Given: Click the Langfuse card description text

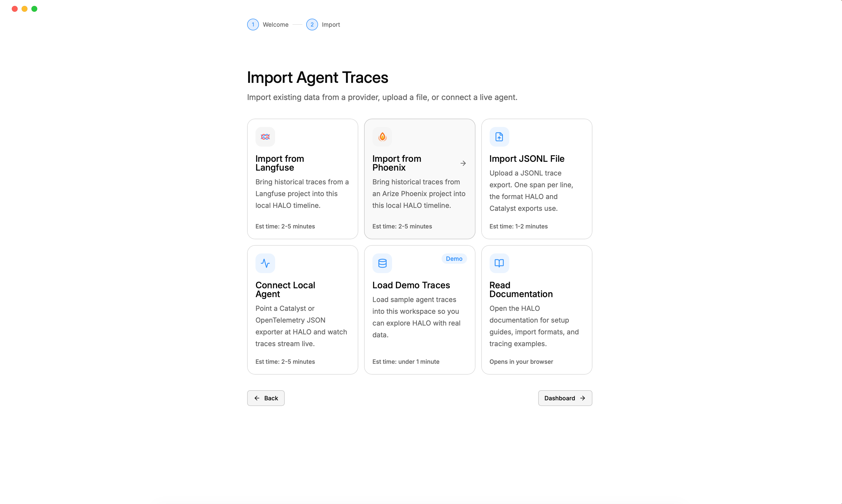Looking at the screenshot, I should point(302,194).
